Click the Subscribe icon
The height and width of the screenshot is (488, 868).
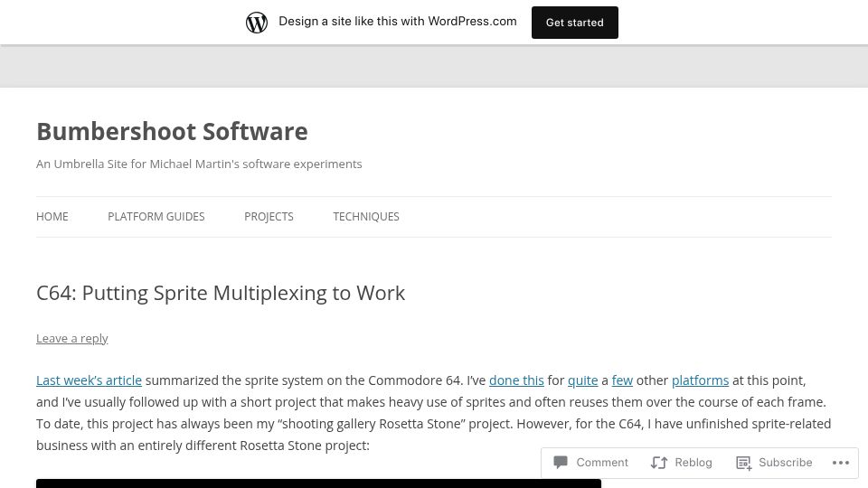point(743,463)
